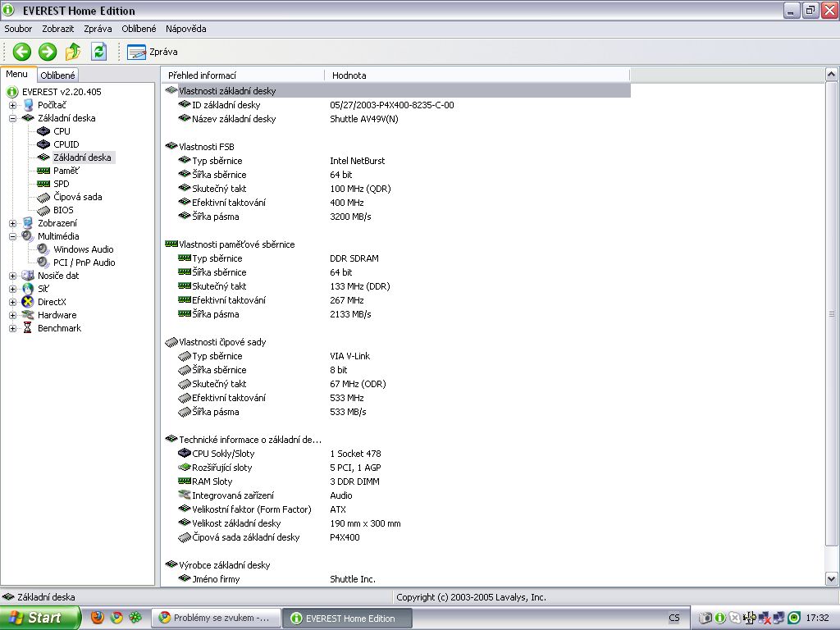
Task: Select the SPD tree item
Action: coord(61,184)
